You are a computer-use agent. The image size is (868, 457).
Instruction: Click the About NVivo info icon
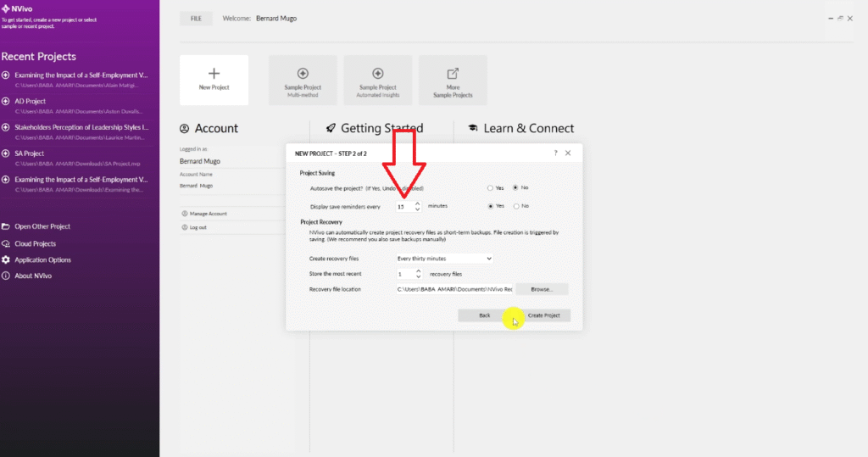(x=7, y=276)
